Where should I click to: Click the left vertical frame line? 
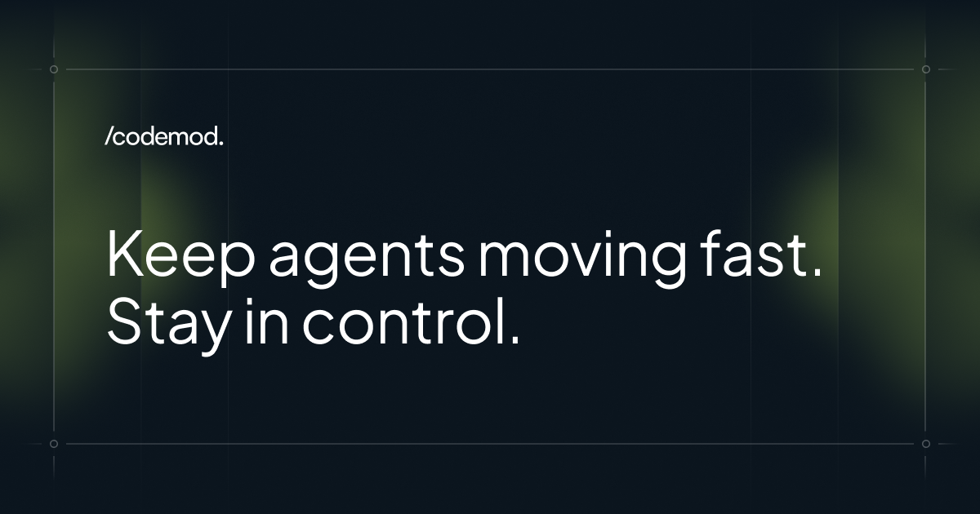click(54, 256)
